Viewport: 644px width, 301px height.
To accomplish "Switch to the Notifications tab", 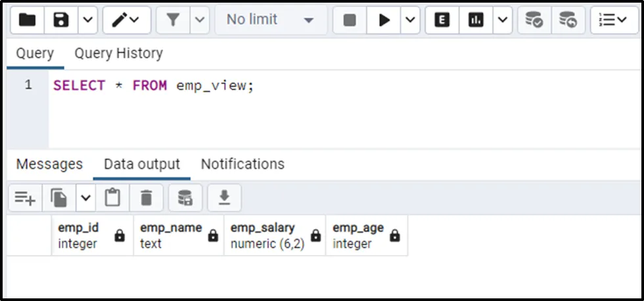I will [242, 164].
